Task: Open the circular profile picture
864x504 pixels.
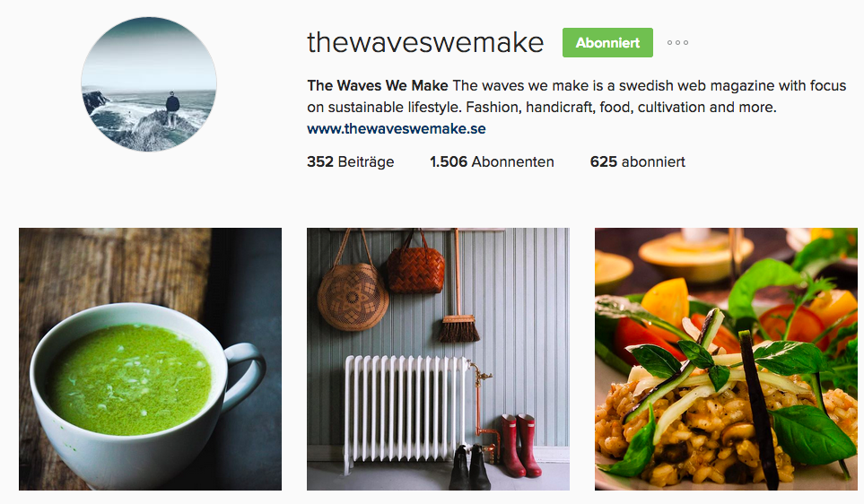Action: (x=149, y=83)
